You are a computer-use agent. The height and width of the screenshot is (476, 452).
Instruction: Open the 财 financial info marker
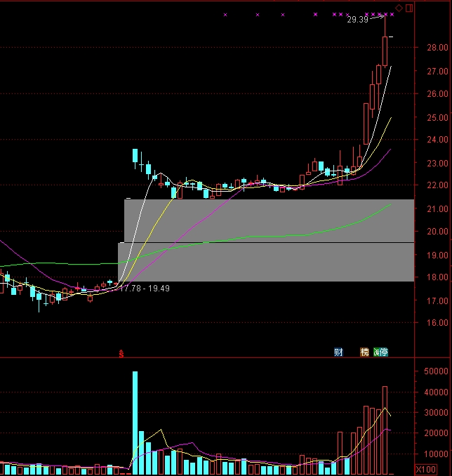[x=338, y=352]
